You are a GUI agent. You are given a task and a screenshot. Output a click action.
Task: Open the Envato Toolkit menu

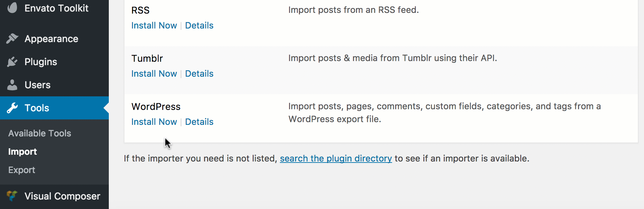(x=54, y=8)
